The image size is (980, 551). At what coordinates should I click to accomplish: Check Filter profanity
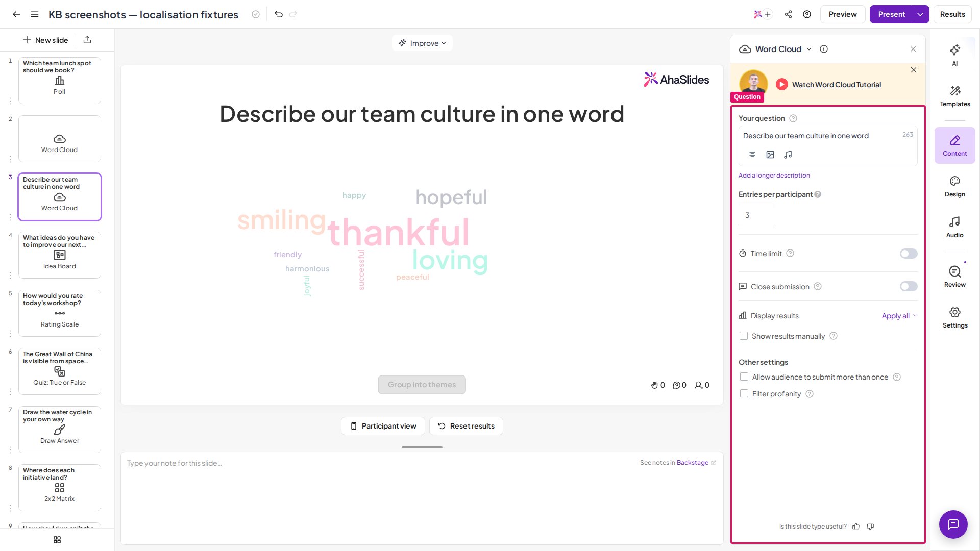[744, 394]
